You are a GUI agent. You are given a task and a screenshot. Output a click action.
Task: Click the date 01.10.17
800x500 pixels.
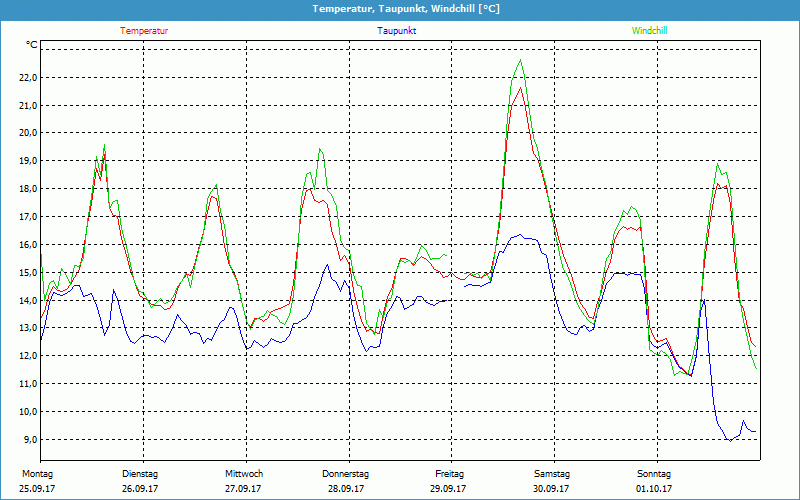click(x=654, y=489)
